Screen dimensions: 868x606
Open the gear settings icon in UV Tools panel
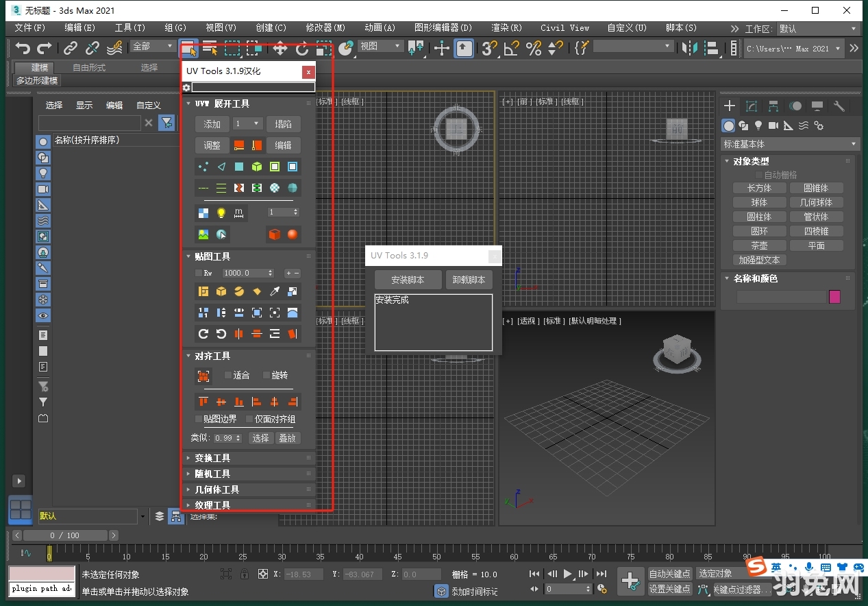186,88
